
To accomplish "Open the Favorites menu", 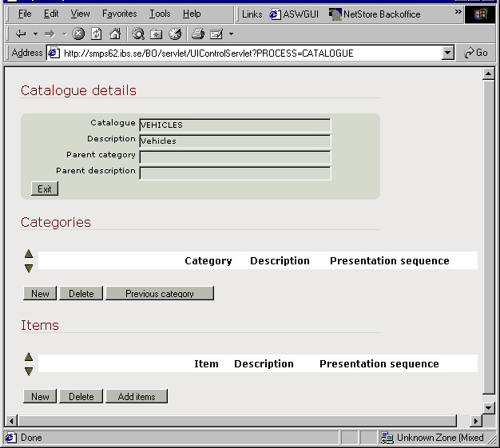I will tap(119, 14).
